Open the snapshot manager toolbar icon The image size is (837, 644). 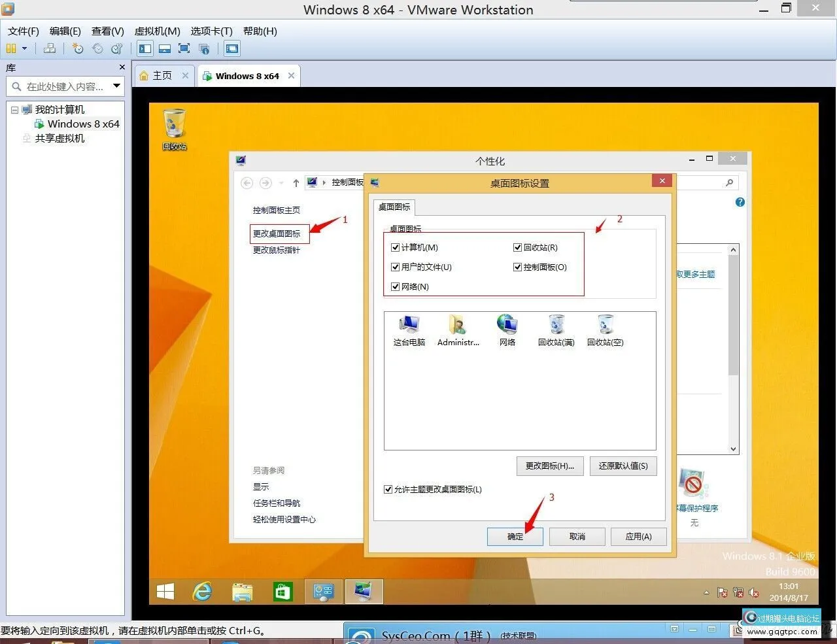(x=117, y=48)
